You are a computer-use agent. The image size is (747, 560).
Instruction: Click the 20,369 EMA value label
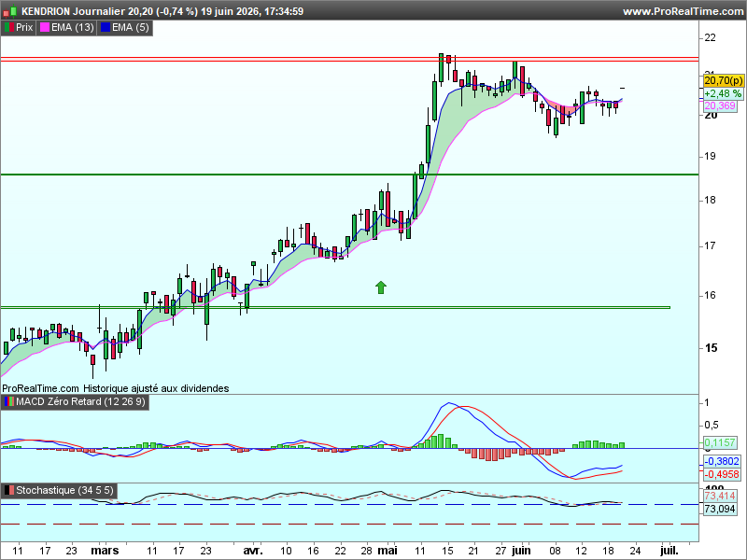point(720,105)
